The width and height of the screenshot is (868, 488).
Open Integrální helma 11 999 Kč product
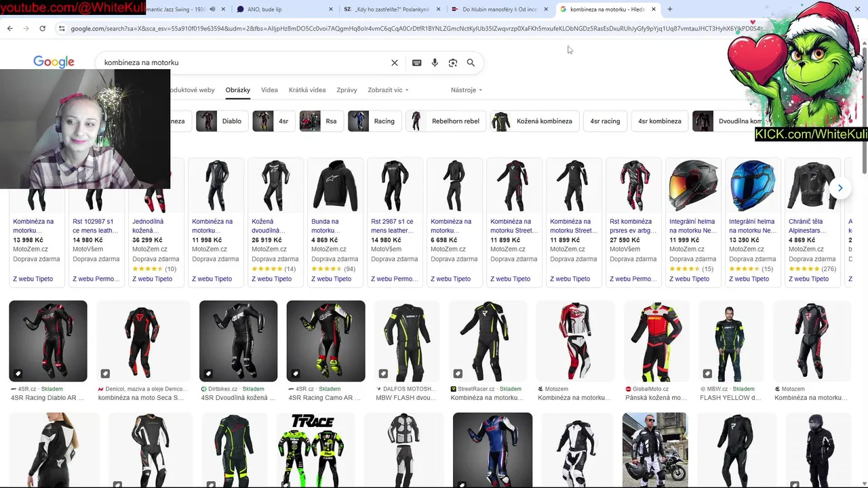(x=694, y=222)
